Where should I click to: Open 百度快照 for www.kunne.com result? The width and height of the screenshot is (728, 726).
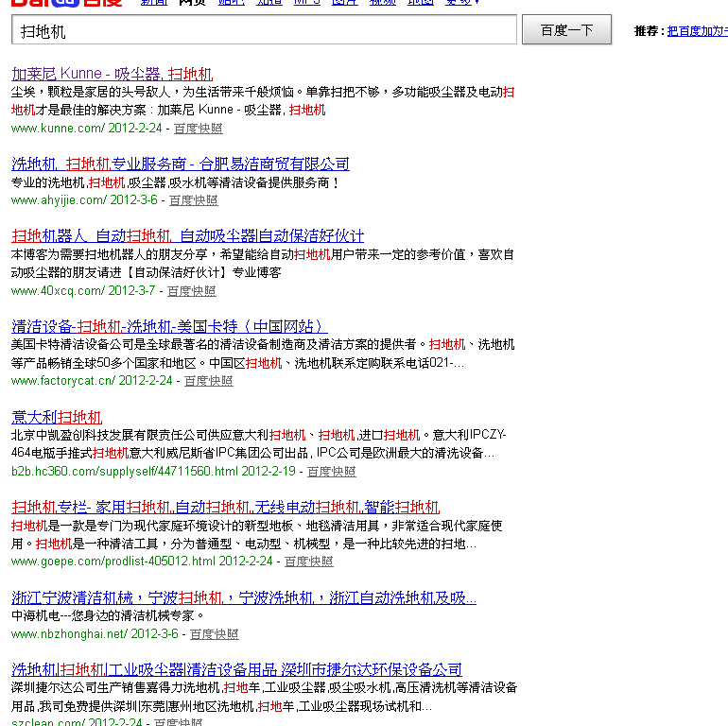199,129
